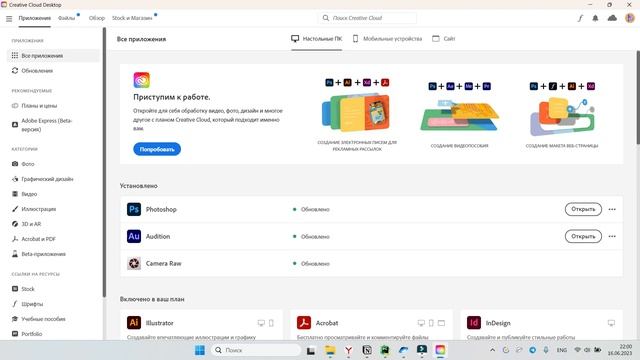The height and width of the screenshot is (360, 640).
Task: Open the Stock и Магазин tab
Action: pyautogui.click(x=132, y=18)
